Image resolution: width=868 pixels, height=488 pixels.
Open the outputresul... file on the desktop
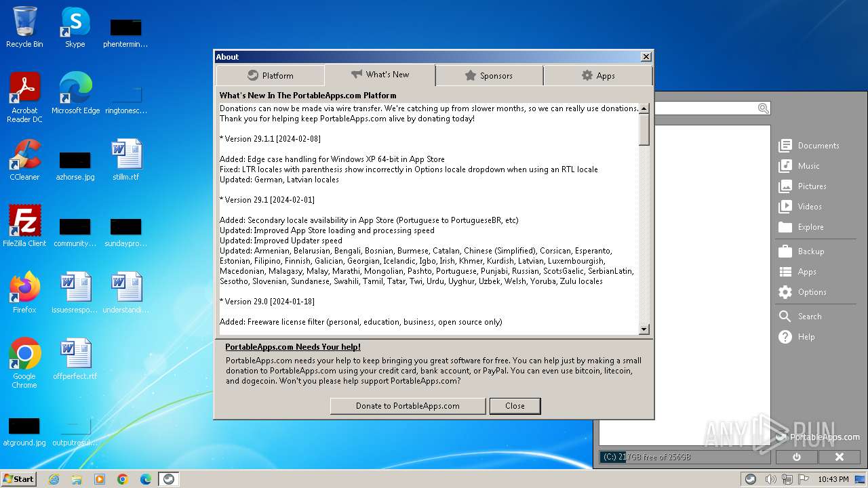[75, 431]
